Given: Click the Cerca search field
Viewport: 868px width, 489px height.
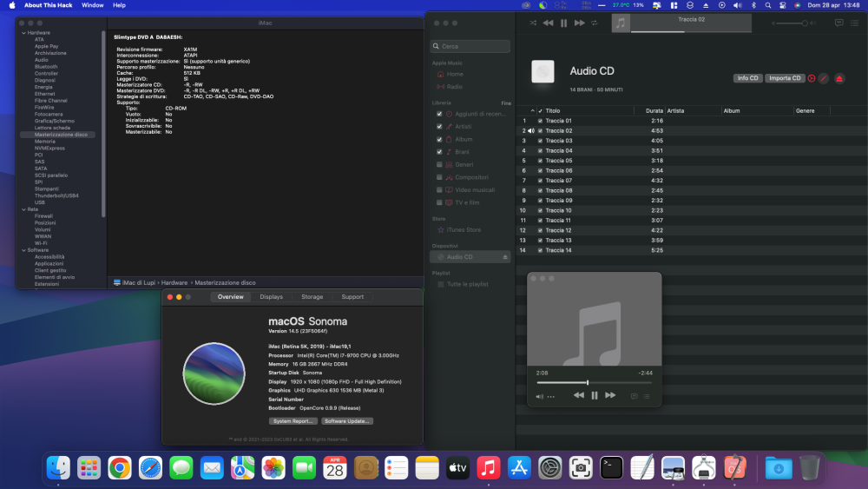Looking at the screenshot, I should (x=470, y=47).
